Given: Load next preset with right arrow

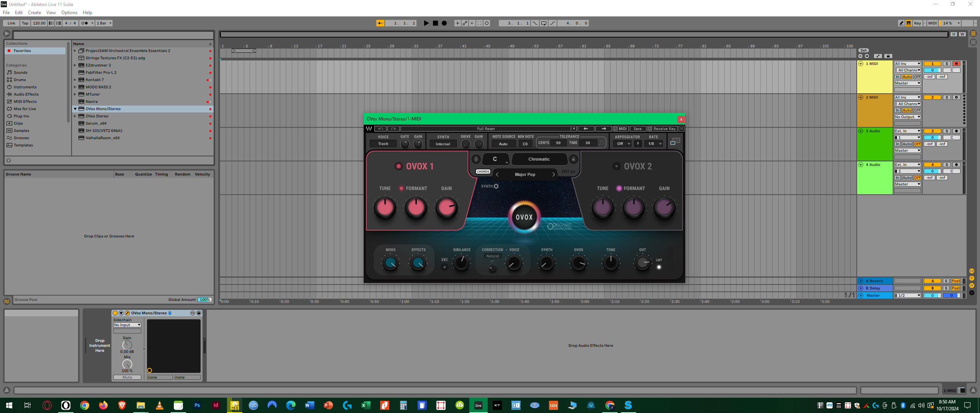Looking at the screenshot, I should point(604,129).
